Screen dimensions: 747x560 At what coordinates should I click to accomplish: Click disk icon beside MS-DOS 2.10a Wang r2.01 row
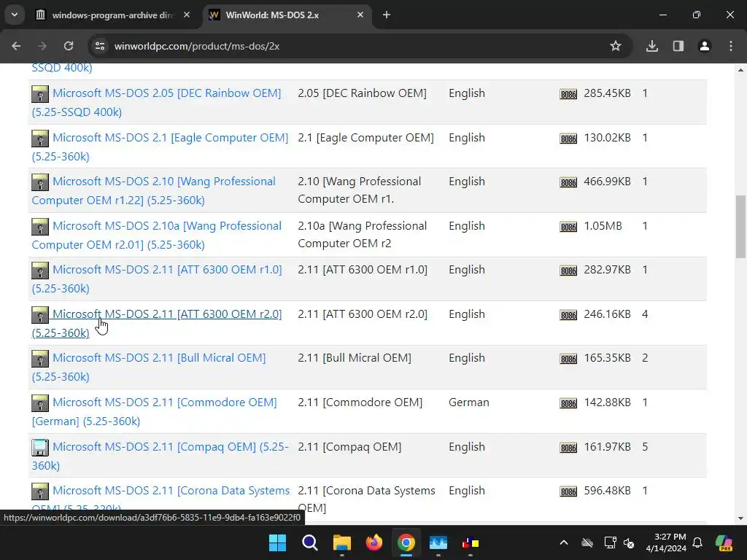tap(40, 227)
